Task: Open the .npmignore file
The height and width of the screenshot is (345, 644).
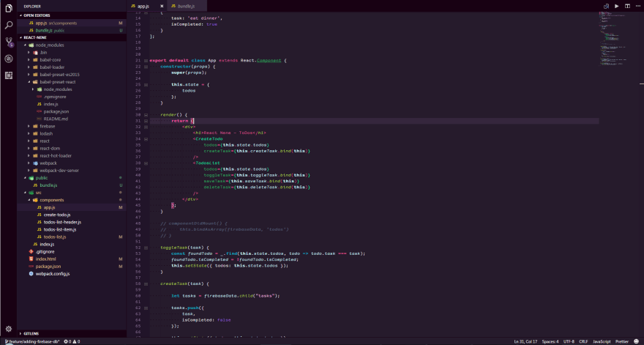Action: [x=72, y=97]
